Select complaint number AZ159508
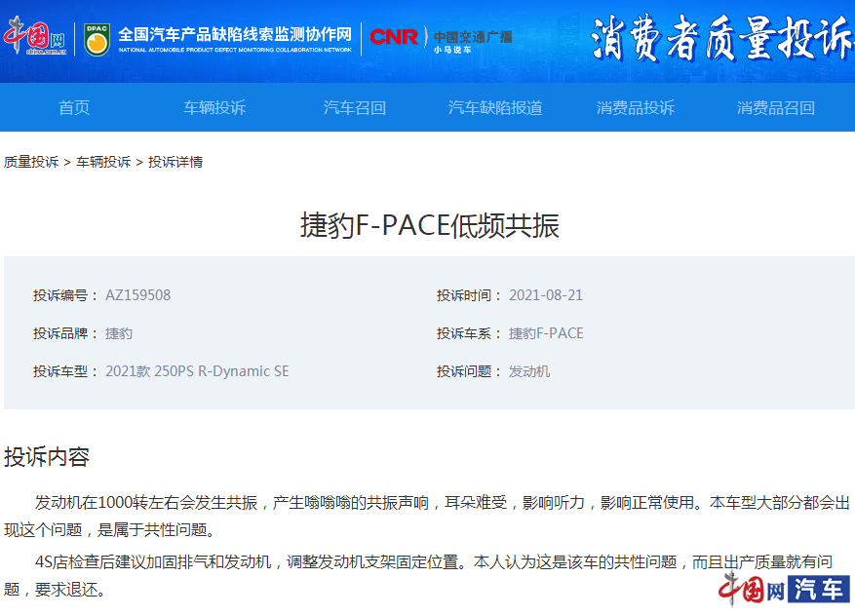The image size is (855, 616). click(138, 295)
